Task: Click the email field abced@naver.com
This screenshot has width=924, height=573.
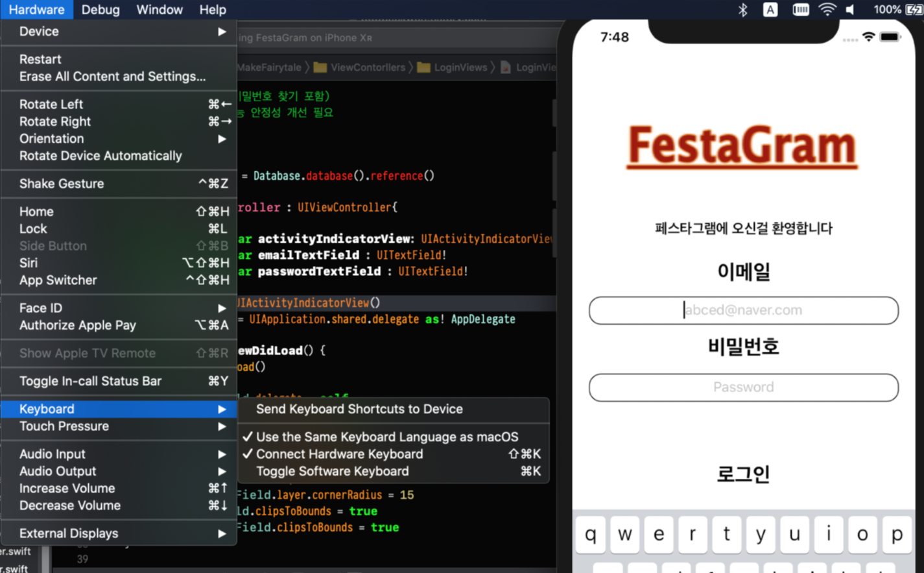Action: point(743,310)
